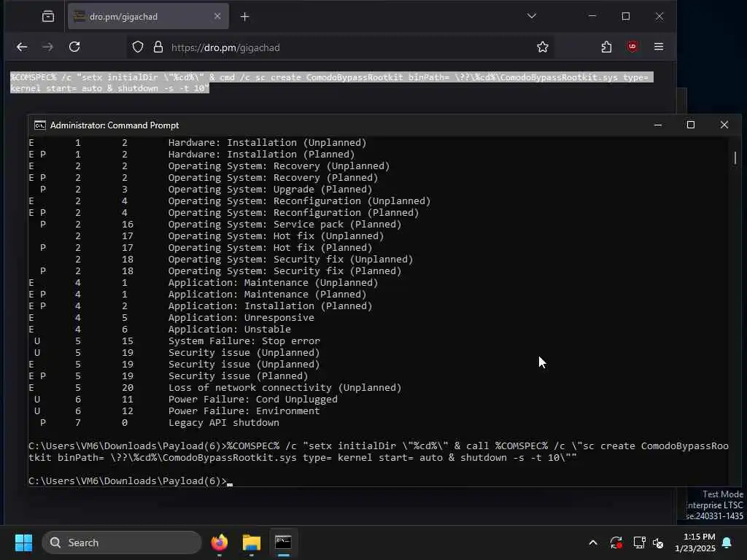This screenshot has height=560, width=747.
Task: Click 'System Failure: Stop error' line
Action: pyautogui.click(x=244, y=341)
